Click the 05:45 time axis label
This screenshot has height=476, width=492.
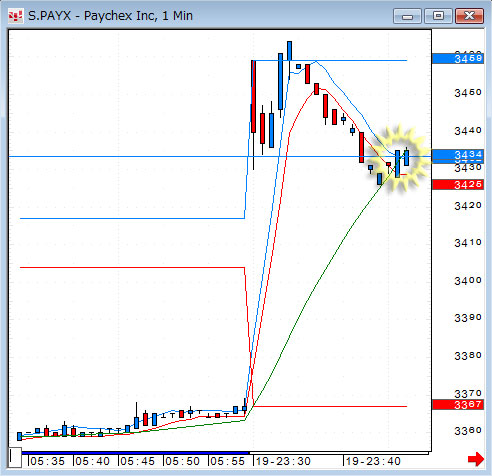pos(137,461)
